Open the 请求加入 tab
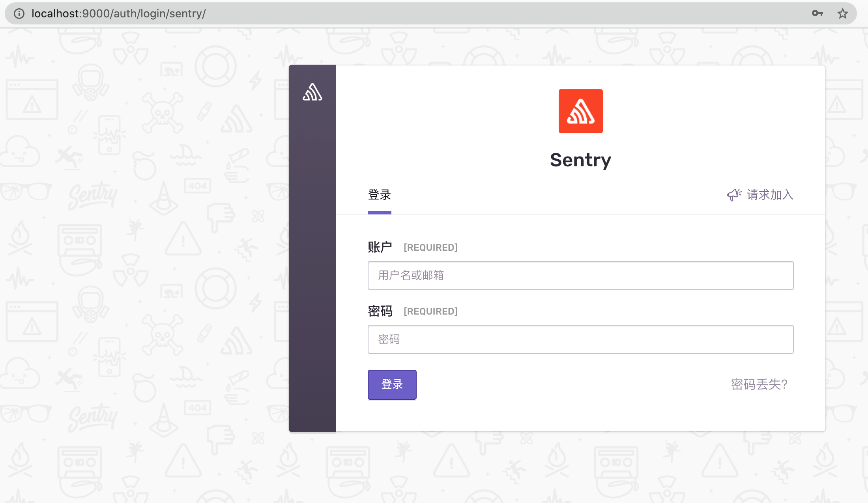Viewport: 868px width, 503px height. [770, 195]
